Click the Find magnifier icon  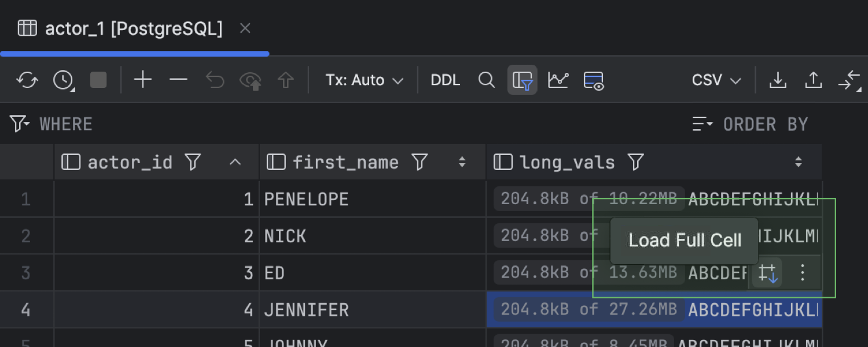point(487,80)
